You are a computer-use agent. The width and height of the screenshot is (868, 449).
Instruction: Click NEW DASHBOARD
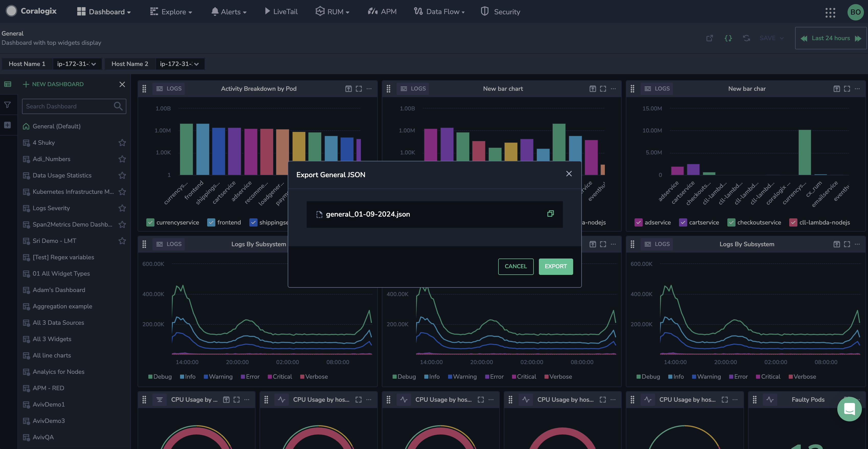click(53, 84)
